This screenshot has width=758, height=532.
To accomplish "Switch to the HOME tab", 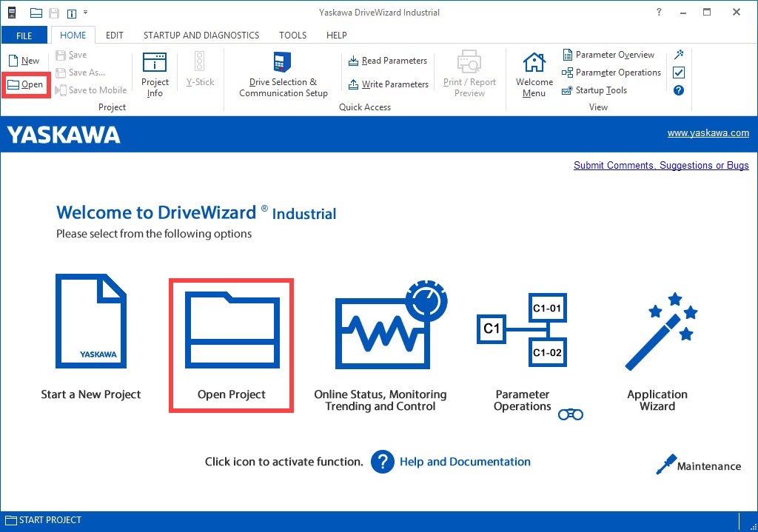I will (x=73, y=36).
